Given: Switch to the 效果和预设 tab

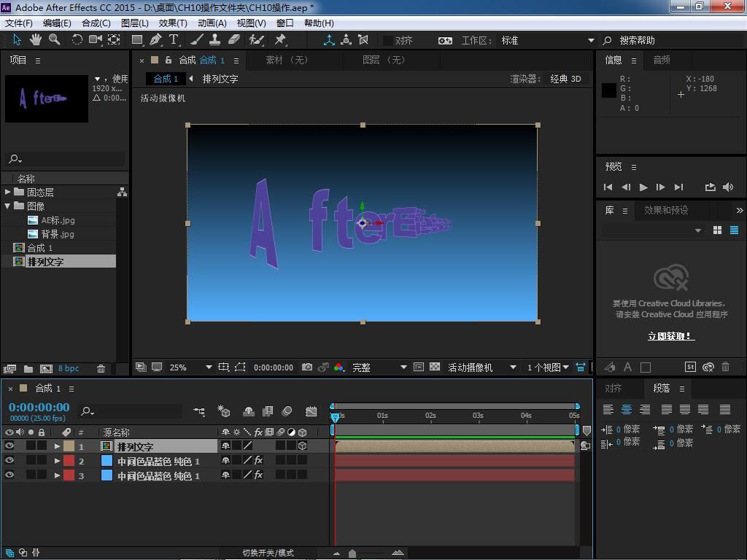Looking at the screenshot, I should [x=666, y=210].
